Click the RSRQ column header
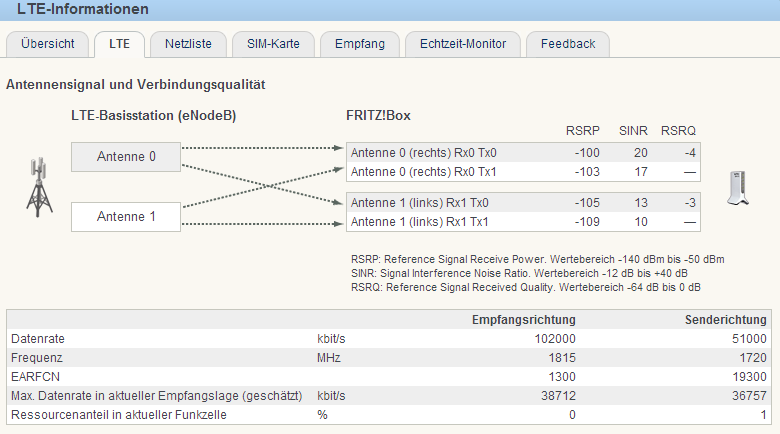 pyautogui.click(x=678, y=131)
